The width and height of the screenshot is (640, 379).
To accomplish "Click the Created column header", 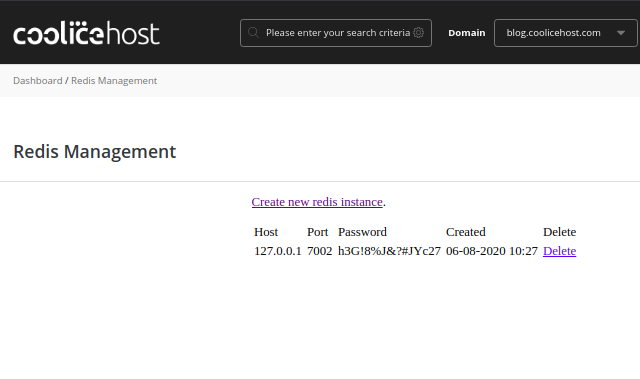I will (x=465, y=232).
